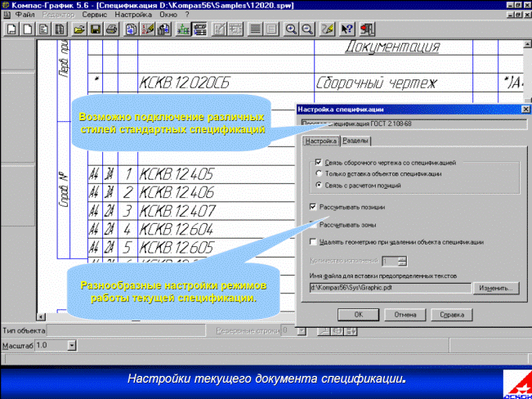
Task: Open the Настройка menu
Action: [133, 15]
